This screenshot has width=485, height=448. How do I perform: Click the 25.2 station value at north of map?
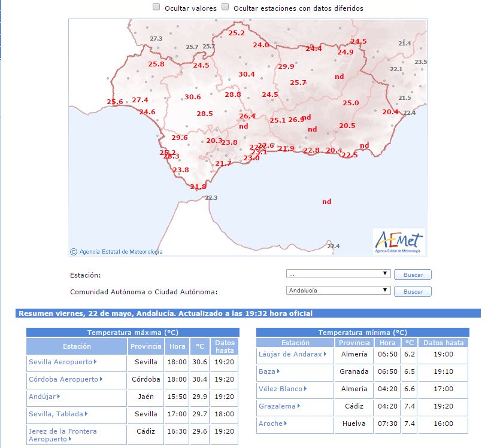[x=237, y=33]
